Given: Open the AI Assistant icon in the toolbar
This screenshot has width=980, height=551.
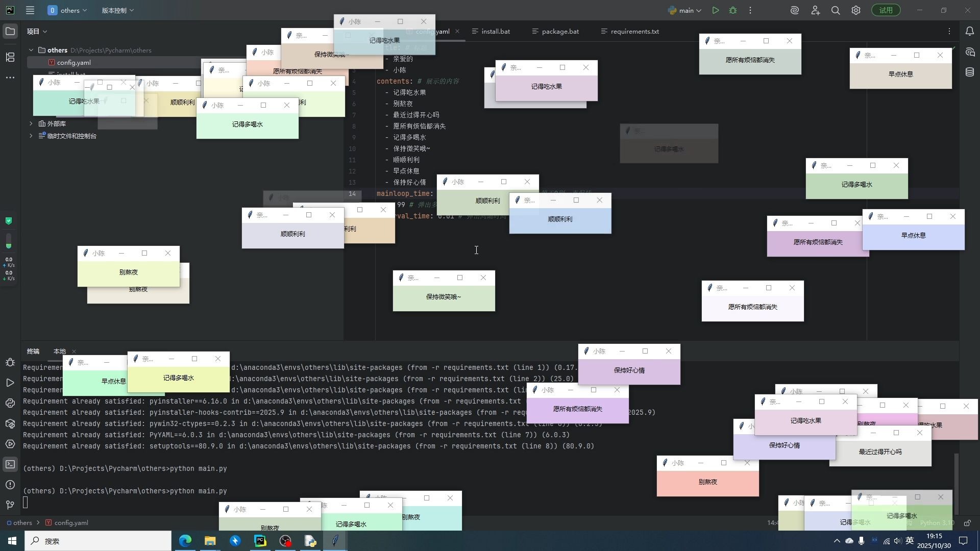Looking at the screenshot, I should pyautogui.click(x=794, y=10).
